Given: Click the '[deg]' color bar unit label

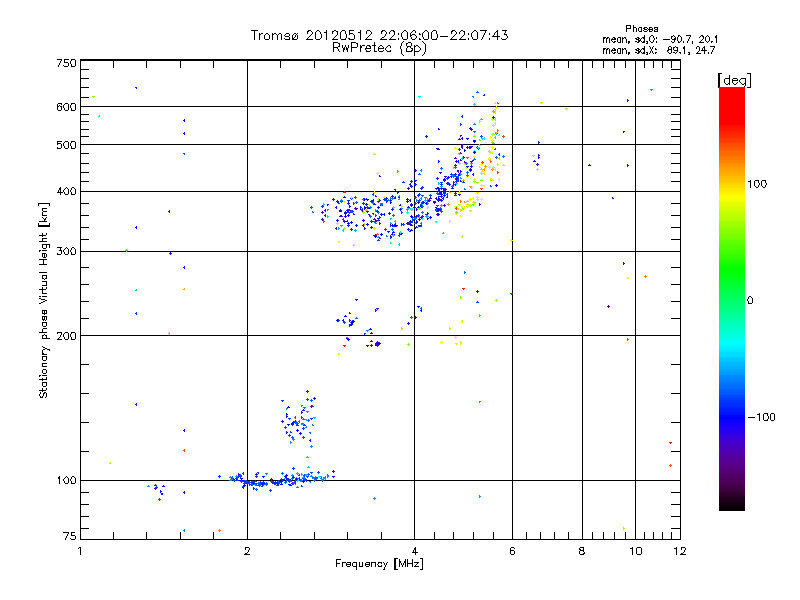Looking at the screenshot, I should point(734,80).
